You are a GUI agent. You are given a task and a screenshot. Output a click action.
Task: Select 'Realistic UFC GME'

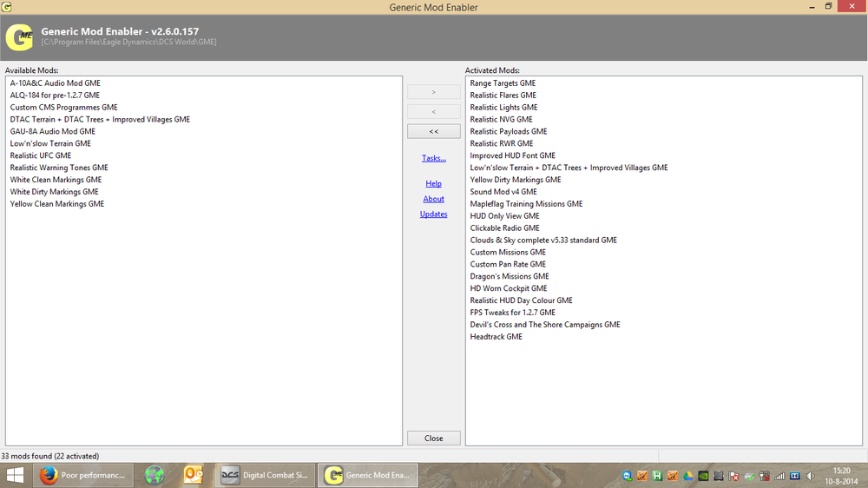coord(41,155)
